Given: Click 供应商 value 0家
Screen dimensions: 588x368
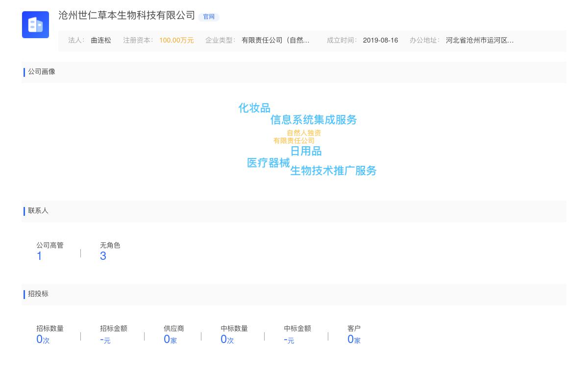Looking at the screenshot, I should 170,340.
